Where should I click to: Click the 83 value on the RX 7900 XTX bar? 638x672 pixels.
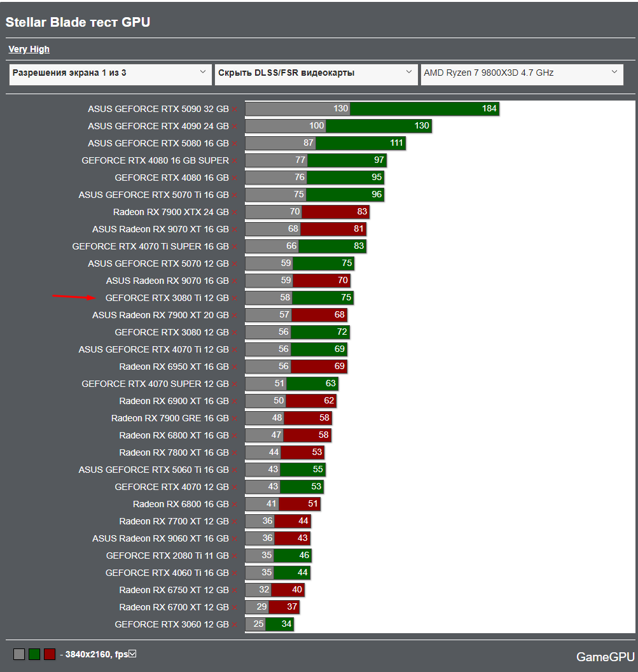pyautogui.click(x=362, y=211)
